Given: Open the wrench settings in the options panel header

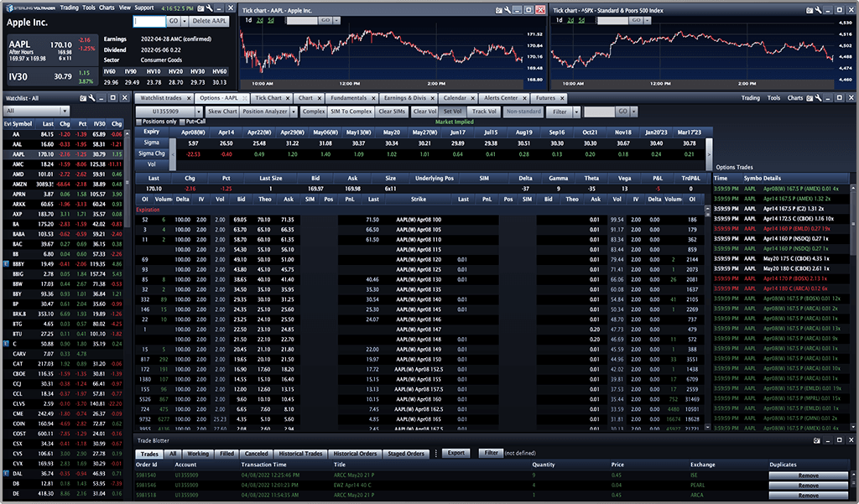Looking at the screenshot, I should [x=818, y=98].
